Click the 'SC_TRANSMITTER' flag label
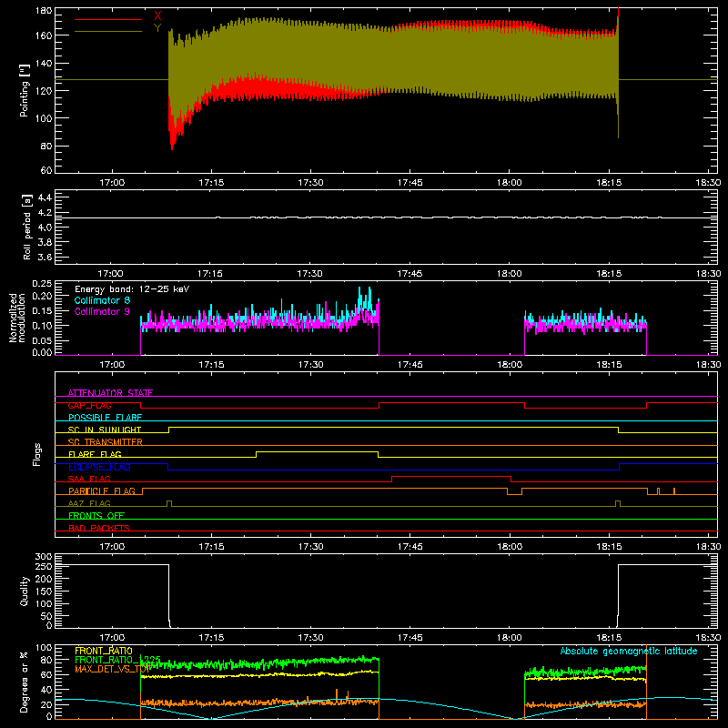Viewport: 728px width, 728px height. [x=106, y=442]
